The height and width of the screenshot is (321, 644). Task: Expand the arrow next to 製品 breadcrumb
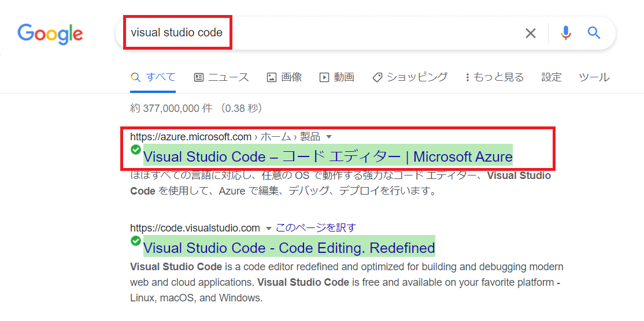pyautogui.click(x=328, y=136)
